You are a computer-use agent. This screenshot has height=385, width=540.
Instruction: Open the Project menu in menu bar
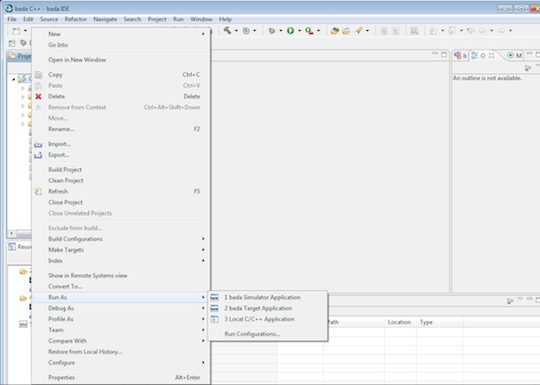click(157, 19)
